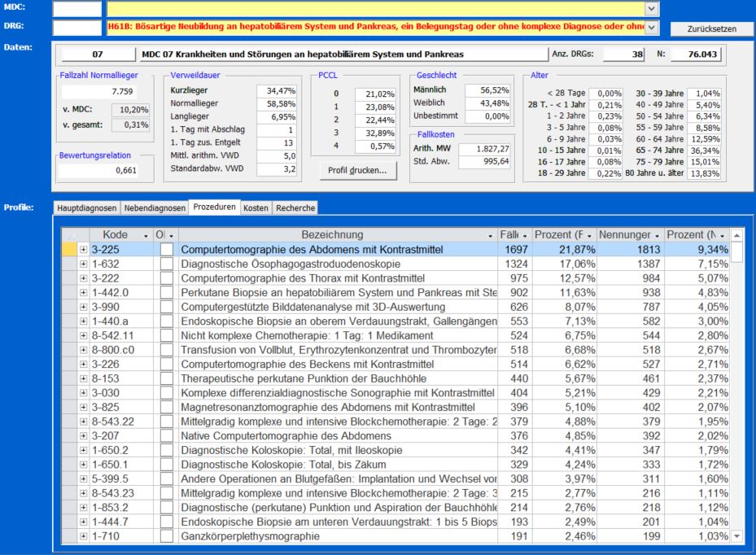Expand the row for code 1-710
Viewport: 756px width, 555px height.
click(x=83, y=536)
